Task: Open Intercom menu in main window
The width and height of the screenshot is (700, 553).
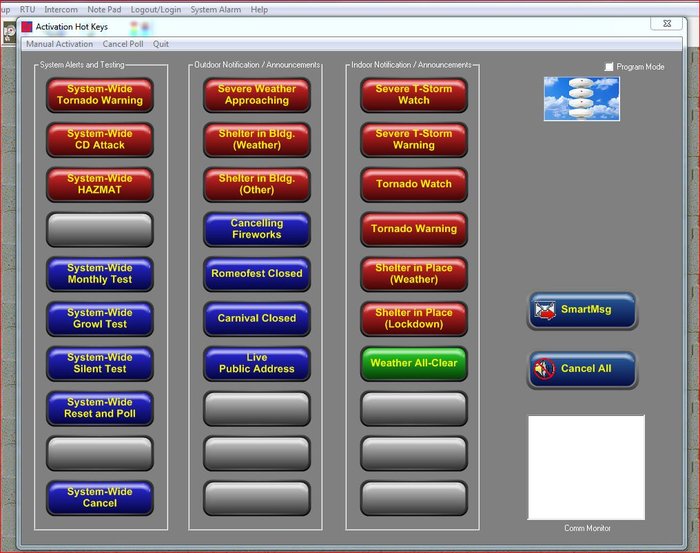Action: pyautogui.click(x=61, y=9)
